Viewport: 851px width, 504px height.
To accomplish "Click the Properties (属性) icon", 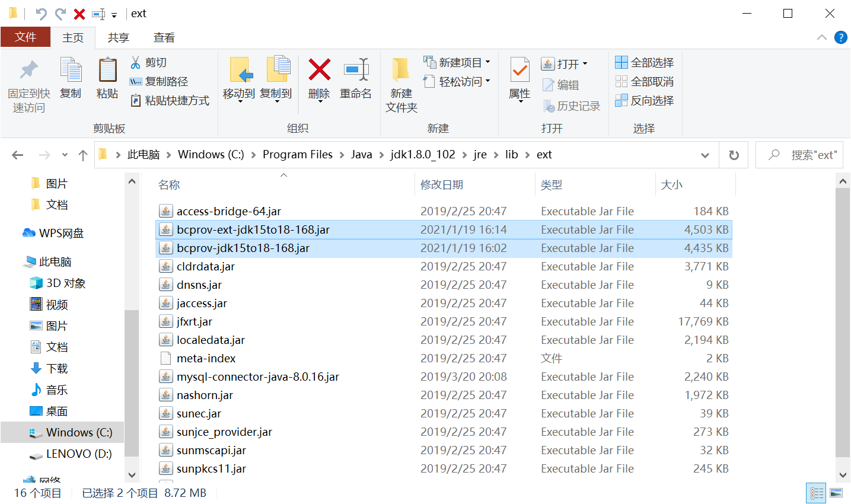I will tap(519, 71).
